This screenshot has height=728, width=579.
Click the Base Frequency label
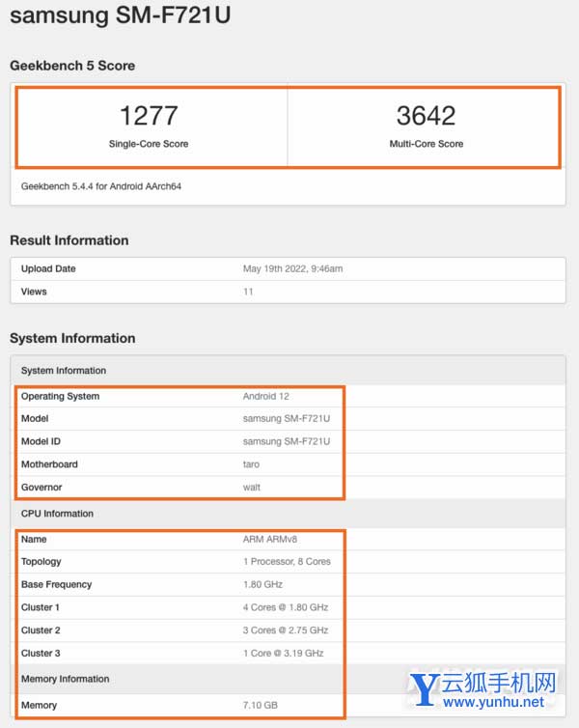(57, 584)
